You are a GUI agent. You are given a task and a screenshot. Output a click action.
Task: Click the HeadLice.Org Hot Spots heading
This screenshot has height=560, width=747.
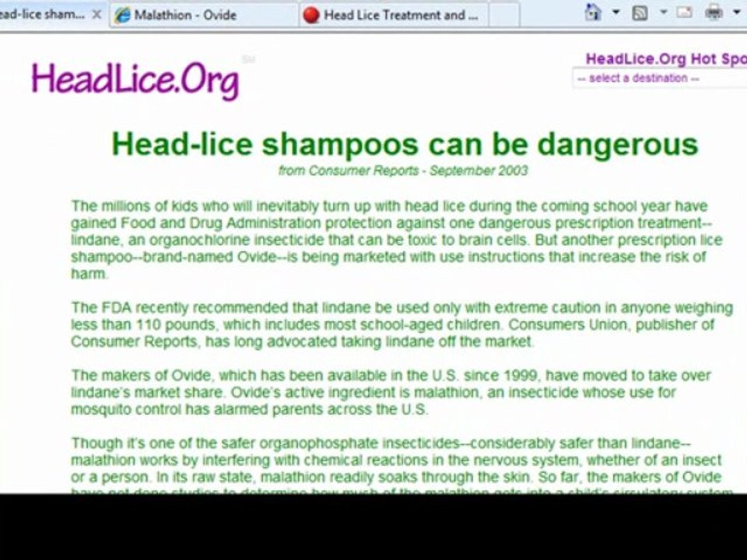(666, 59)
